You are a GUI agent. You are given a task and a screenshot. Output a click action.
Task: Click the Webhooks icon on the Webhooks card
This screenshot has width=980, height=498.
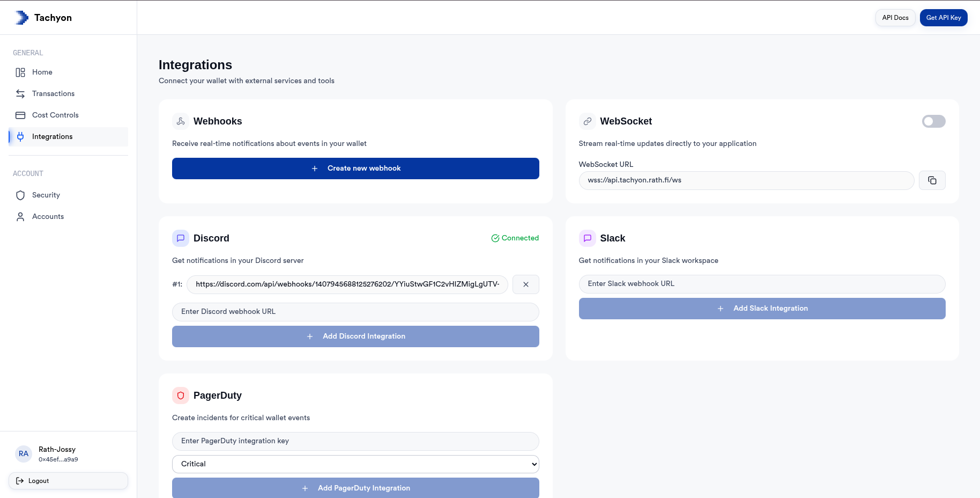pyautogui.click(x=181, y=121)
